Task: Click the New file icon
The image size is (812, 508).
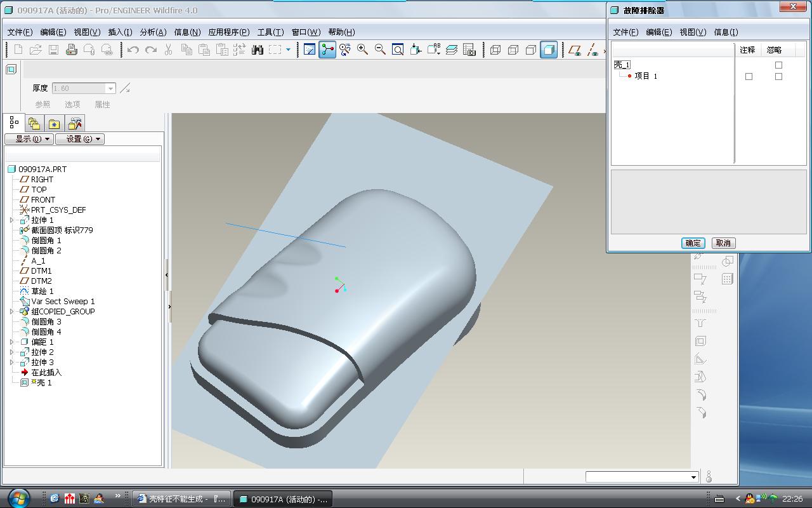Action: point(18,50)
